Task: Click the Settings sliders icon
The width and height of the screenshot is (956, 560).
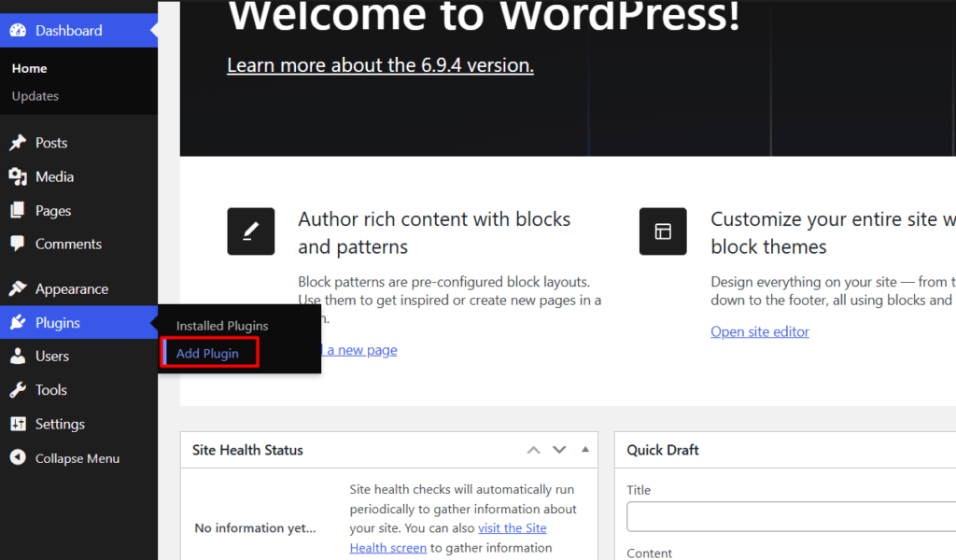Action: pos(18,424)
